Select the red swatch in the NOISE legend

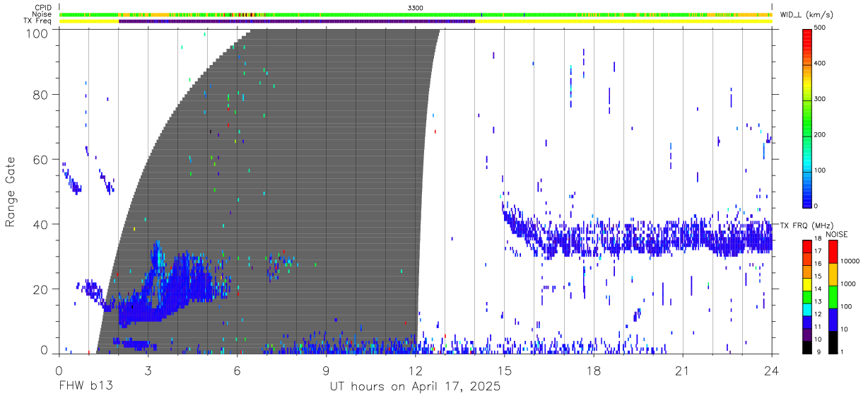click(833, 251)
